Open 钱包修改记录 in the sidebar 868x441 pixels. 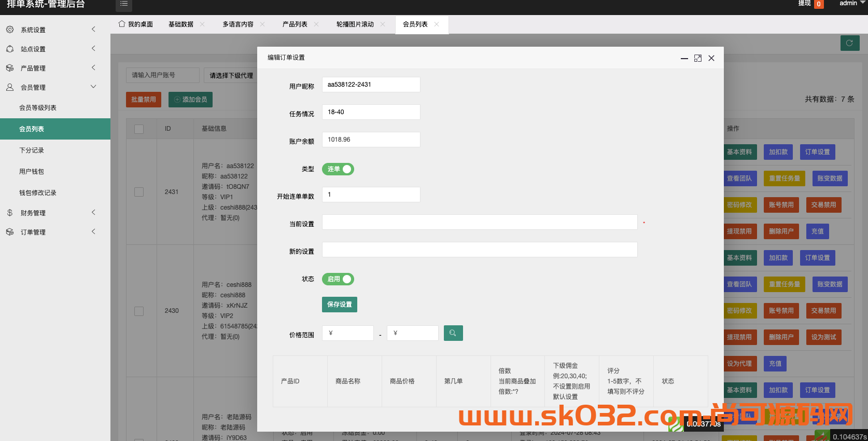coord(55,193)
